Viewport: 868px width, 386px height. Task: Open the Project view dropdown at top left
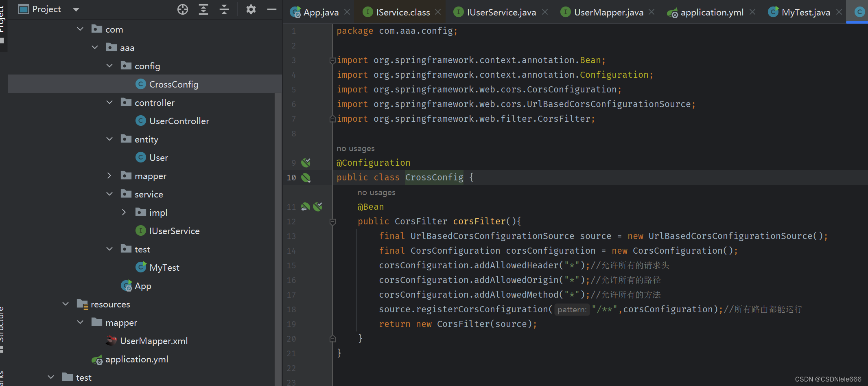tap(76, 9)
